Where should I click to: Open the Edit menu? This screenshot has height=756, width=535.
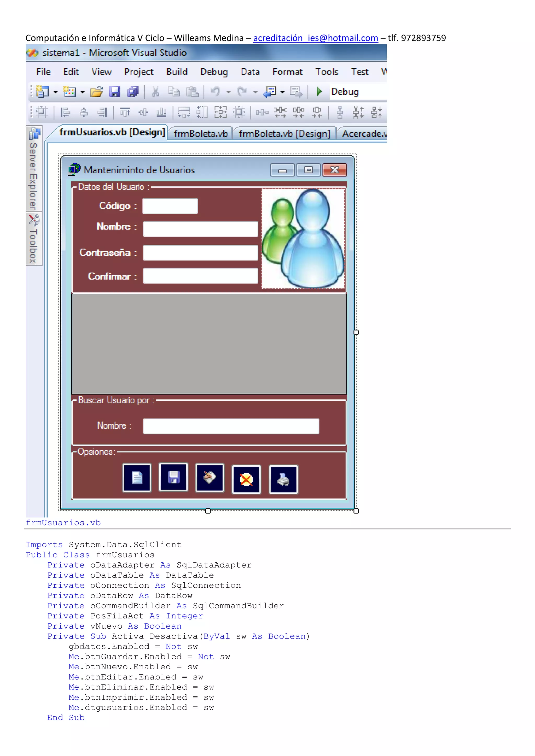(71, 72)
